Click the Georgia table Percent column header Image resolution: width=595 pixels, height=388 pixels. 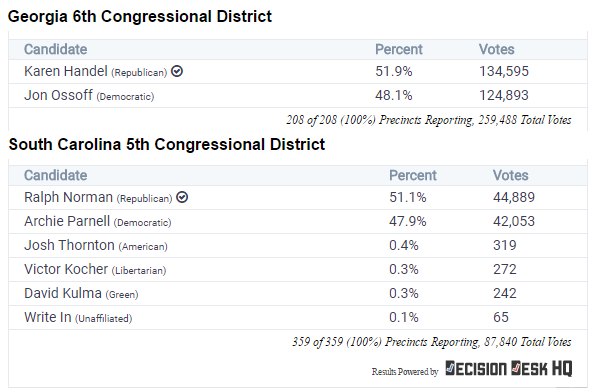398,49
